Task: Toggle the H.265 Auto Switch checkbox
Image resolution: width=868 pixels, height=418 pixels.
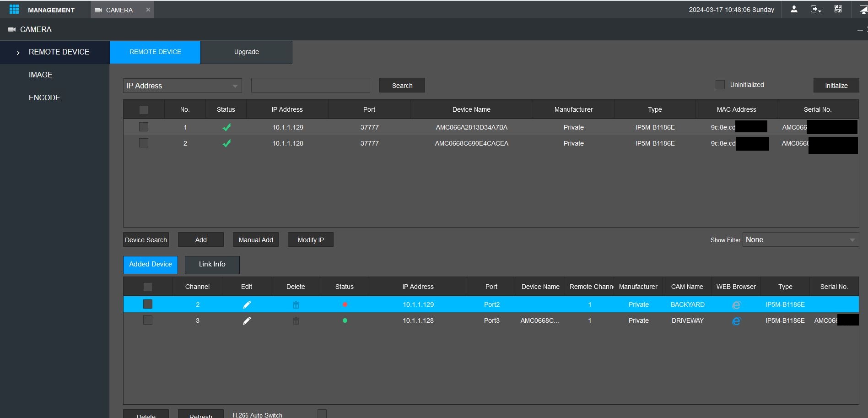Action: point(322,414)
